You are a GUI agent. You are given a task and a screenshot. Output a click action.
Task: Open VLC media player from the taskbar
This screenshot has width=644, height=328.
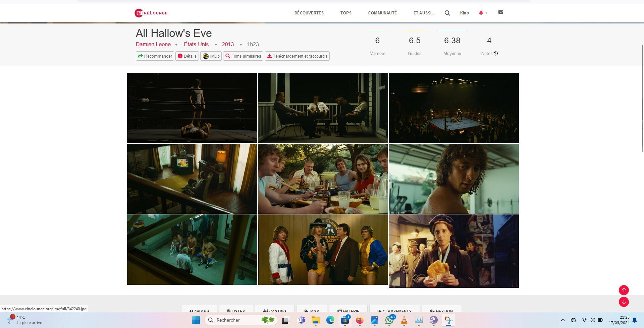click(x=404, y=320)
